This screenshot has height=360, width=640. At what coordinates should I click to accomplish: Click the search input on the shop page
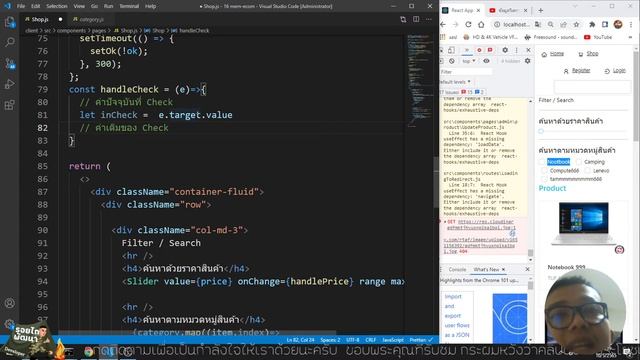tap(592, 87)
